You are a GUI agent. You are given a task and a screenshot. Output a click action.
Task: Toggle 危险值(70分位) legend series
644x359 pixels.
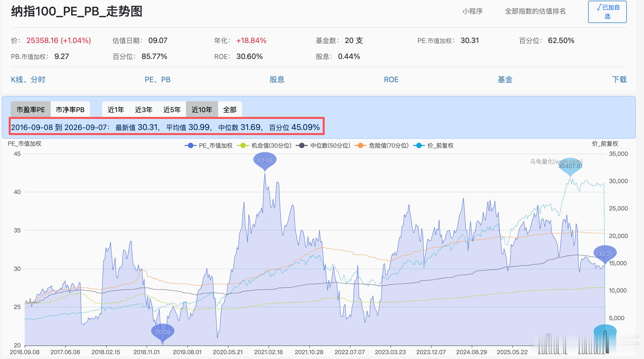(x=382, y=145)
